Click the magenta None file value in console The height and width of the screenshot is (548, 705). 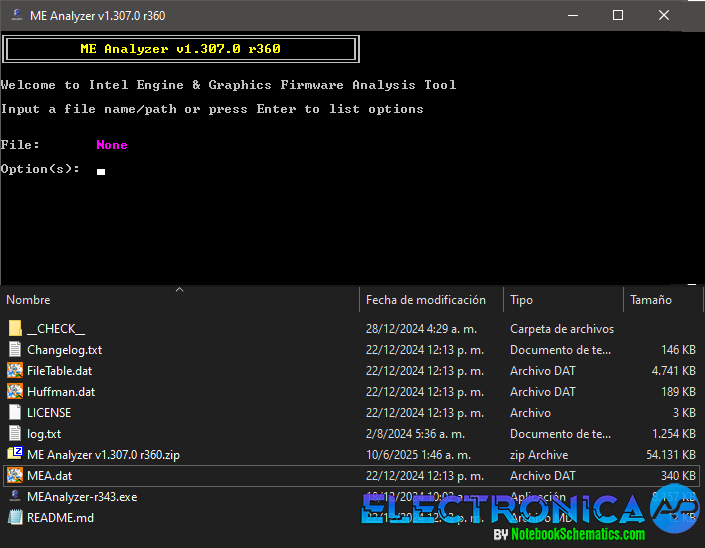[112, 145]
